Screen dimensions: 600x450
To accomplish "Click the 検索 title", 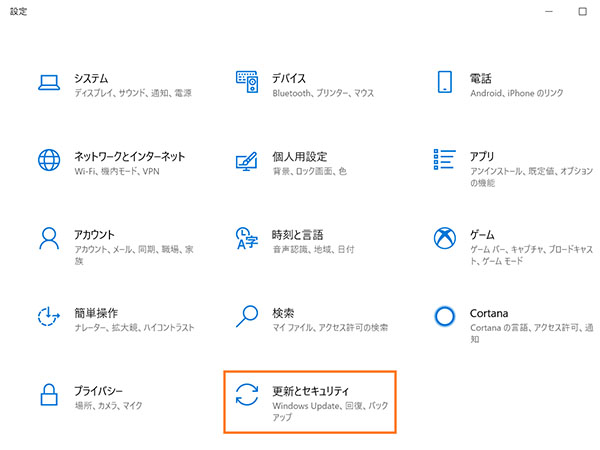I will click(x=283, y=313).
